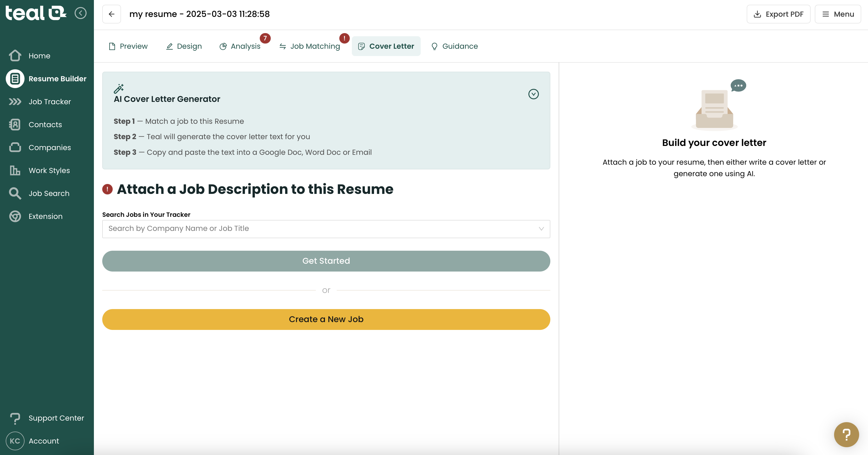Click the back arrow next to the resume title
Image resolution: width=868 pixels, height=455 pixels.
pyautogui.click(x=112, y=14)
